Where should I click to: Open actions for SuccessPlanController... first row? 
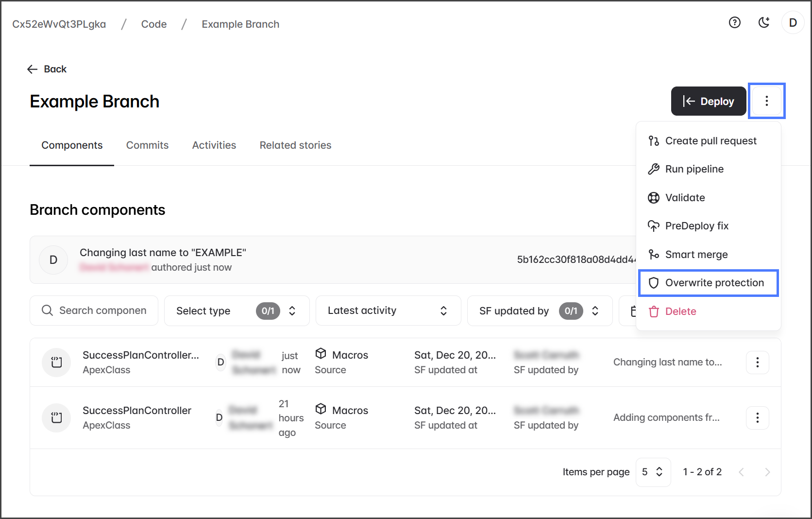coord(757,363)
